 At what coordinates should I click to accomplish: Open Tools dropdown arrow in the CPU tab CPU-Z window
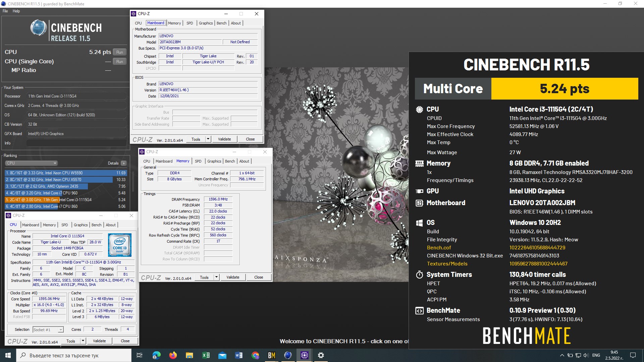pyautogui.click(x=83, y=341)
